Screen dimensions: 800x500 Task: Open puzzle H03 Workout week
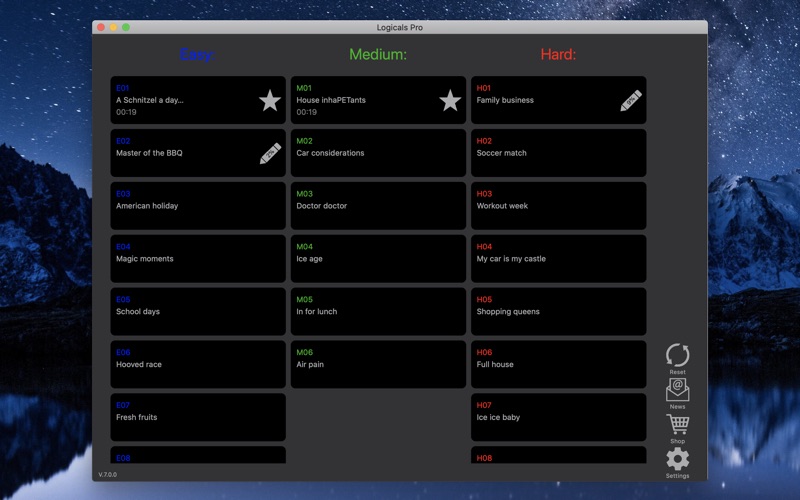click(559, 206)
